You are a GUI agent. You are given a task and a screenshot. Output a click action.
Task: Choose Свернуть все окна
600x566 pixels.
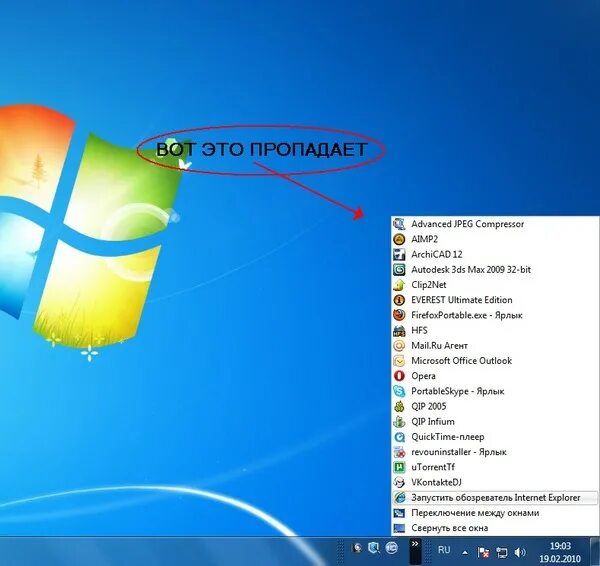pos(495,528)
